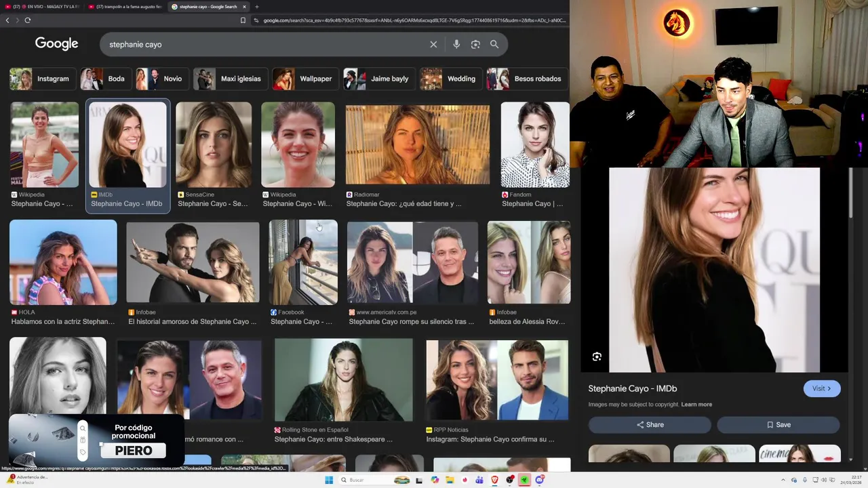The height and width of the screenshot is (488, 868).
Task: Clear the search box text
Action: point(433,44)
